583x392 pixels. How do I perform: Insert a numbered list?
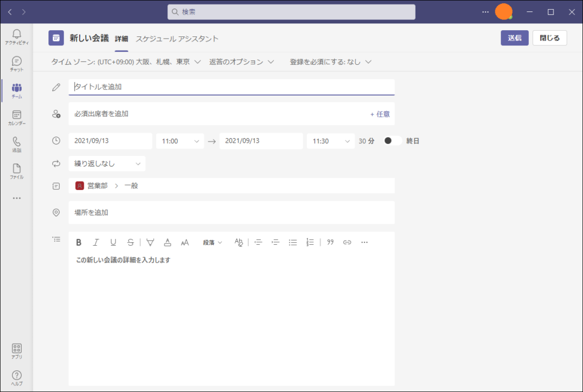click(310, 242)
